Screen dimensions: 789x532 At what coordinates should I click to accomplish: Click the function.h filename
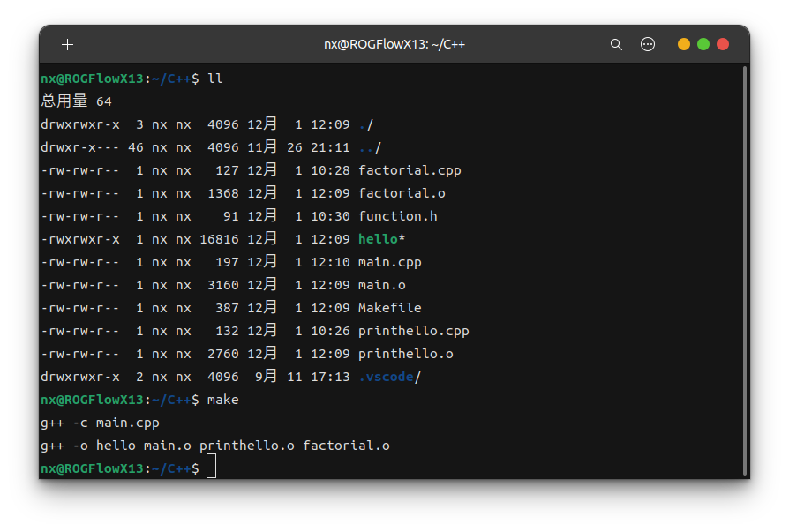tap(397, 216)
